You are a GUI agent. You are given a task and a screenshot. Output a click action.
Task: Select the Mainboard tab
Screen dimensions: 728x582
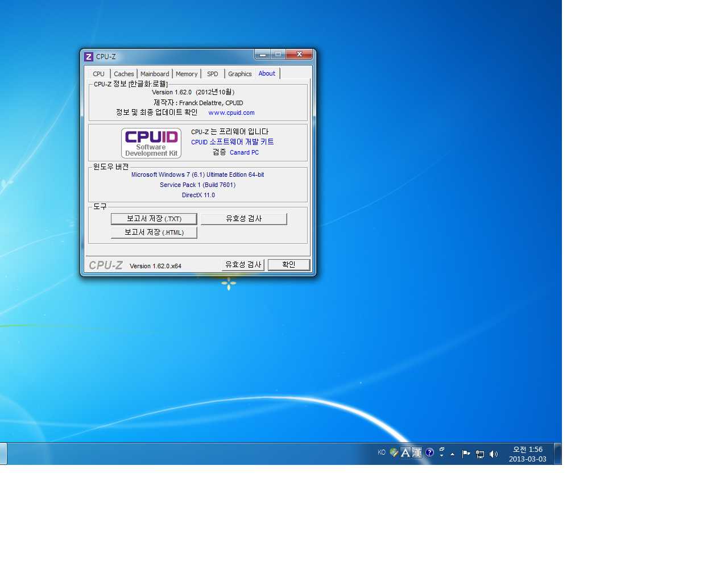point(155,74)
